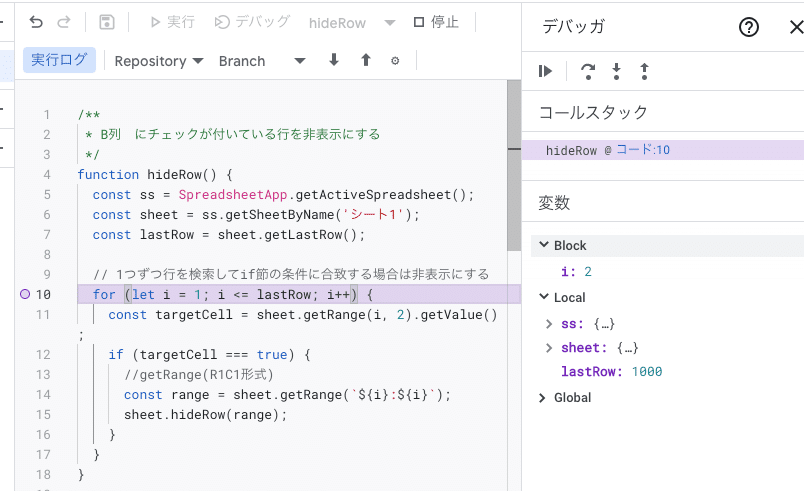Start debugging with デバッグ button
The height and width of the screenshot is (491, 804).
pyautogui.click(x=252, y=22)
